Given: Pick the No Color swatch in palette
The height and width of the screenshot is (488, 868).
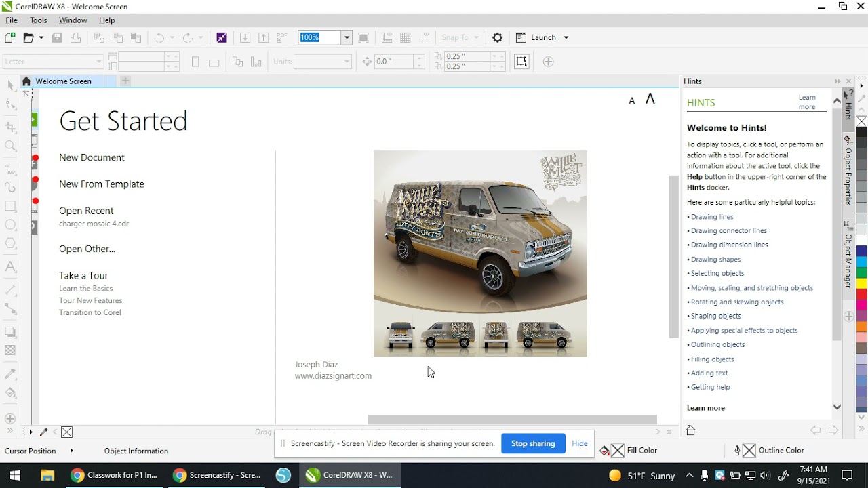Looking at the screenshot, I should click(x=861, y=121).
